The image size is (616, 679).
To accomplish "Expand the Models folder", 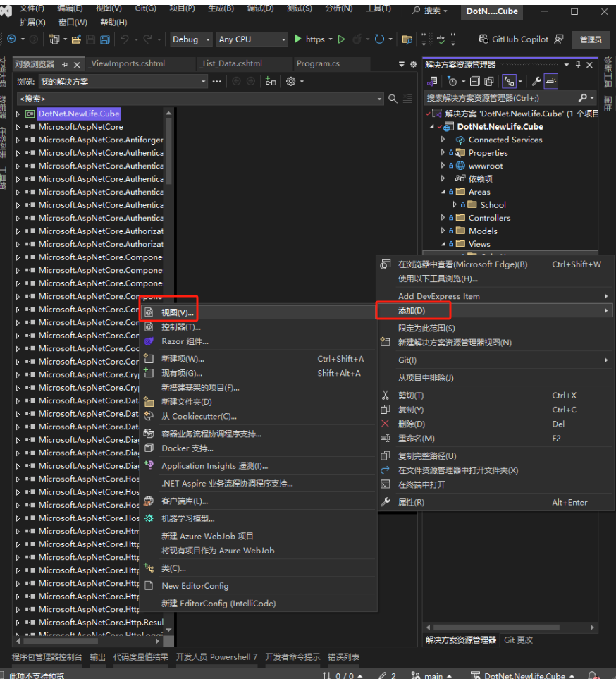I will [x=443, y=231].
